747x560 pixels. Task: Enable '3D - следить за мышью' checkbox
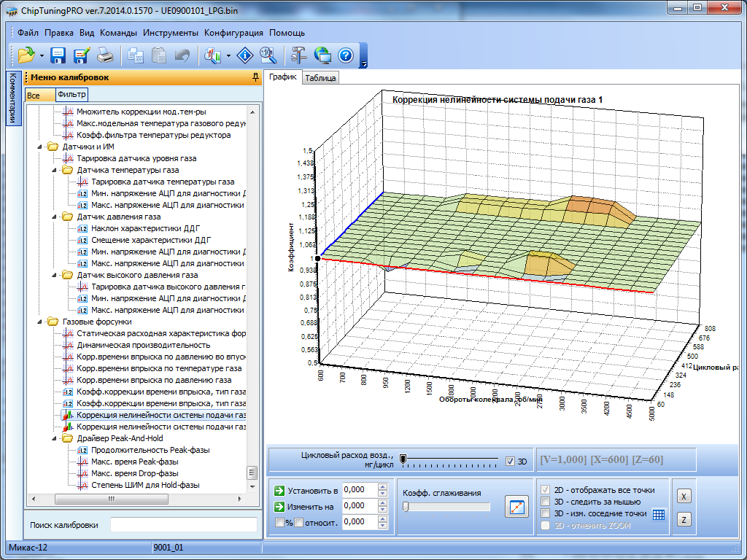point(544,502)
